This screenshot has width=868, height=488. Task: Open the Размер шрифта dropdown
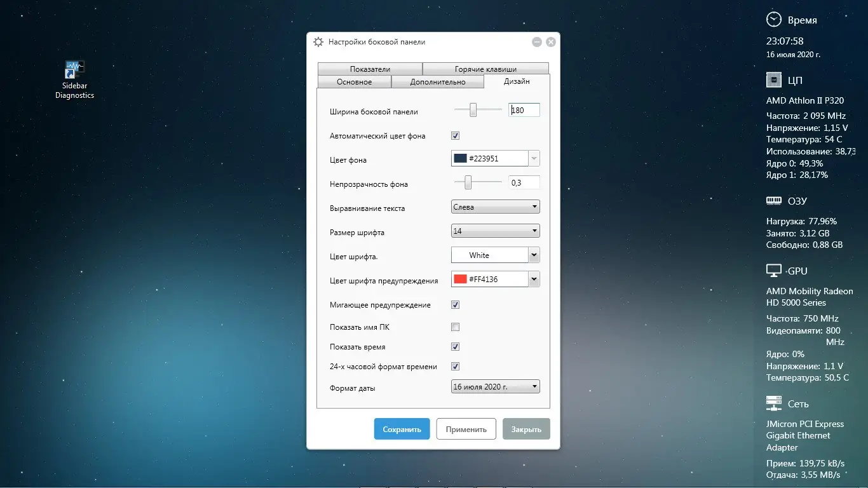point(496,231)
